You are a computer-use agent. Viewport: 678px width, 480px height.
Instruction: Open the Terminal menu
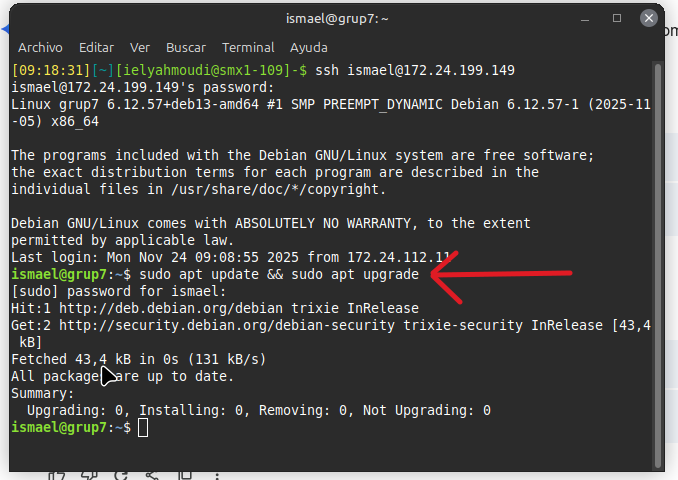tap(248, 47)
